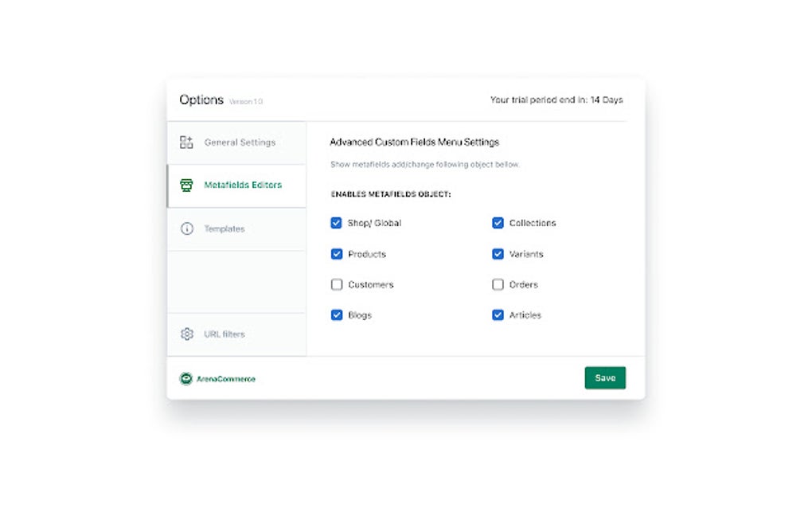Click the General Settings grid icon
Screen dimensions: 812x508
(186, 143)
